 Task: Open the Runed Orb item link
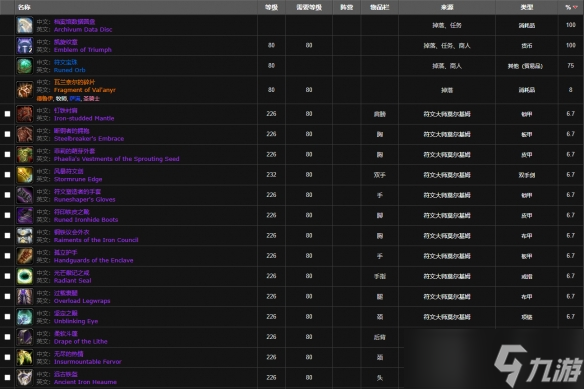[70, 70]
